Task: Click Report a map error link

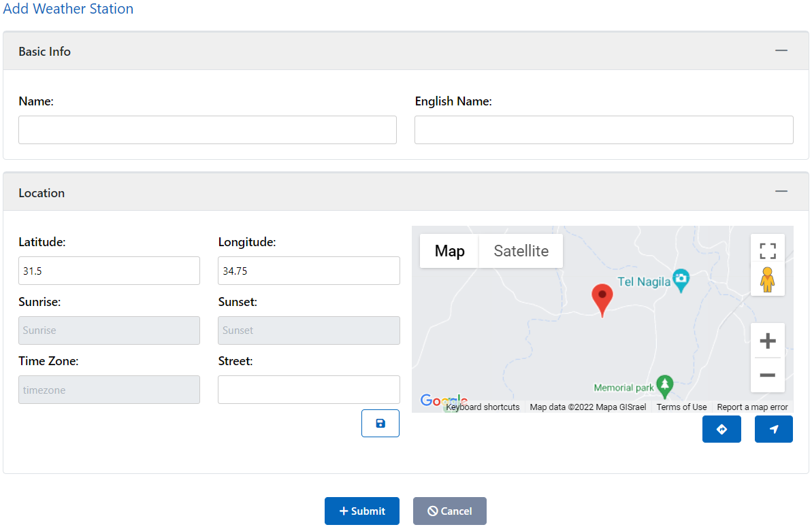Action: (752, 407)
